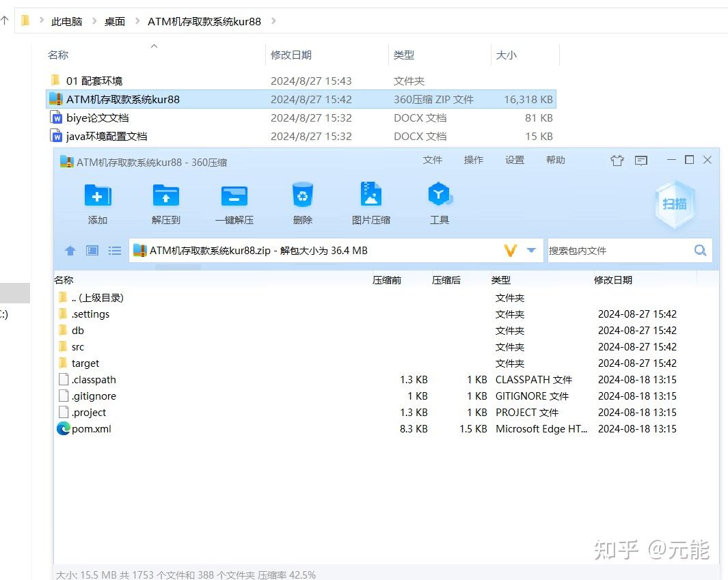
Task: Open the 工具 (Tools) icon
Action: [440, 195]
